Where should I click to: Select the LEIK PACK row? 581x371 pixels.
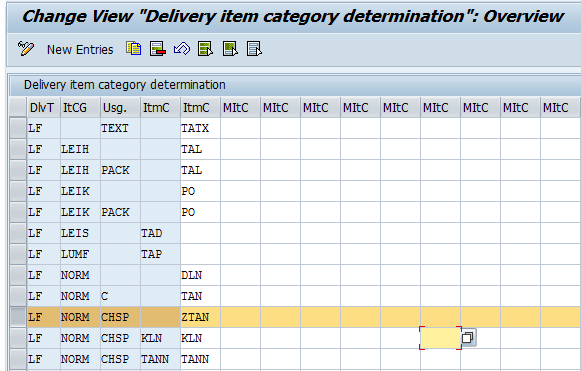point(18,212)
